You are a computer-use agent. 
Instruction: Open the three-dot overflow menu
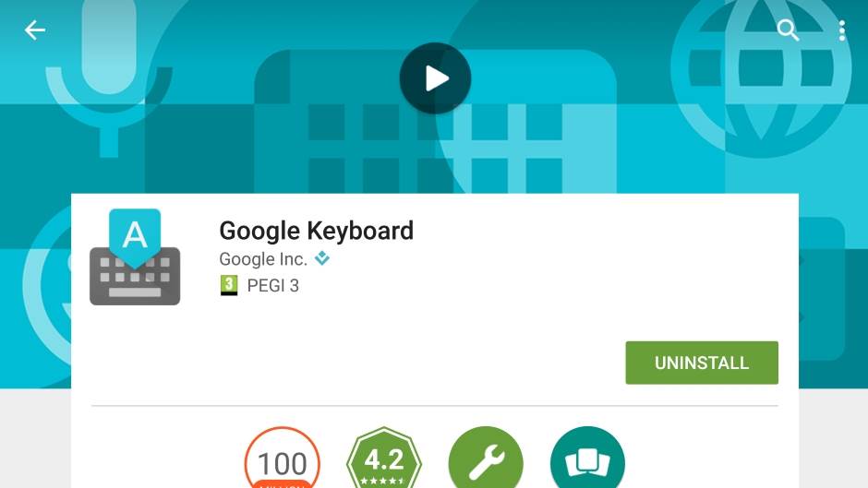[x=842, y=30]
